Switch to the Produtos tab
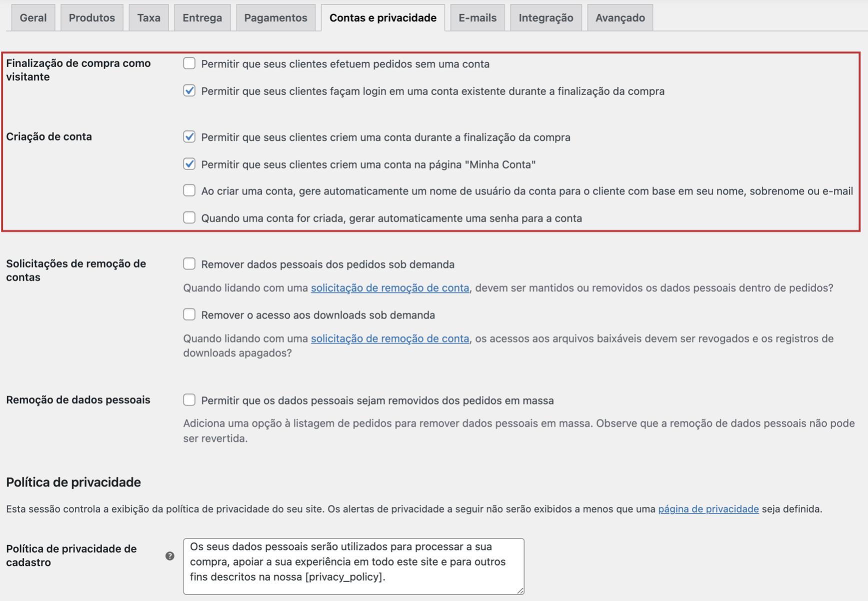Image resolution: width=868 pixels, height=601 pixels. (92, 18)
